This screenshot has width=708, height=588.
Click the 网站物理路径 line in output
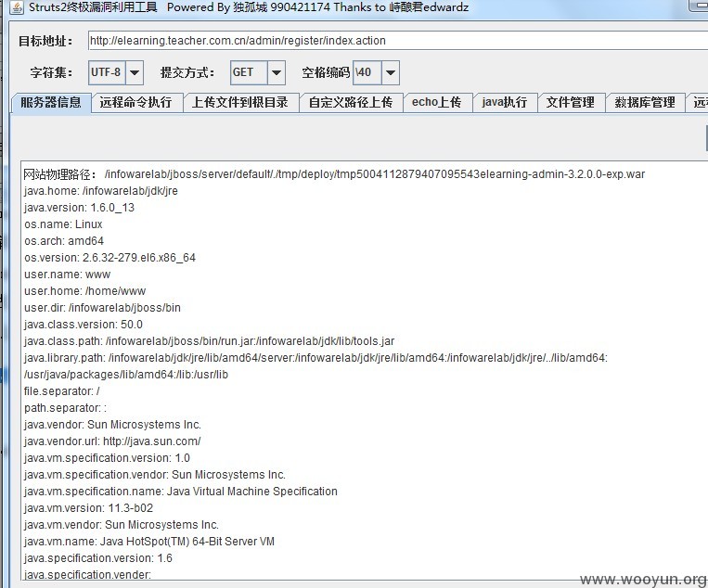[x=334, y=174]
